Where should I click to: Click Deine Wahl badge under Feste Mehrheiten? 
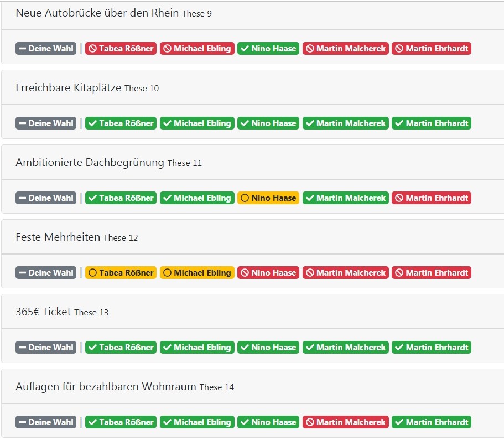[46, 272]
